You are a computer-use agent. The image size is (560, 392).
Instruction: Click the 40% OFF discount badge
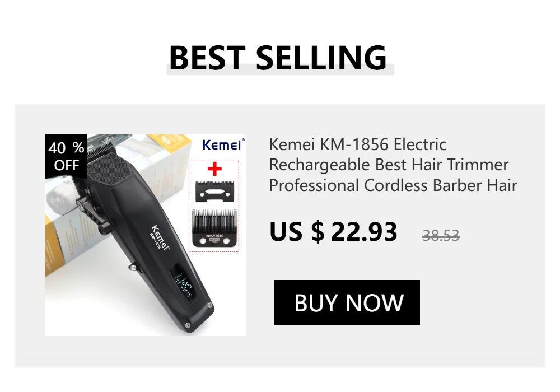[66, 156]
